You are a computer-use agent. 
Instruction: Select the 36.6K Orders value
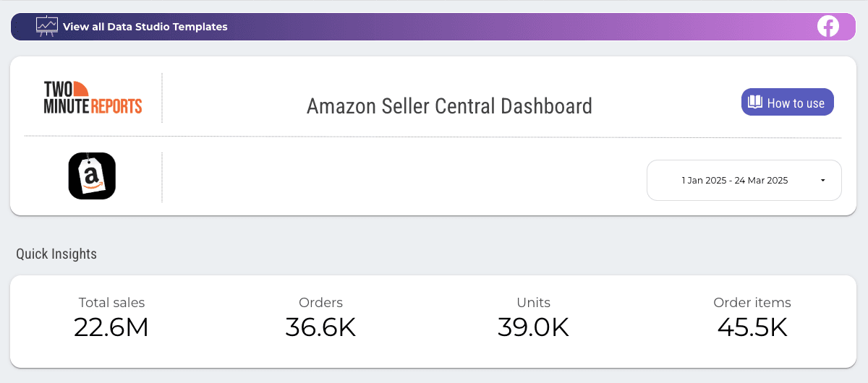pos(320,328)
